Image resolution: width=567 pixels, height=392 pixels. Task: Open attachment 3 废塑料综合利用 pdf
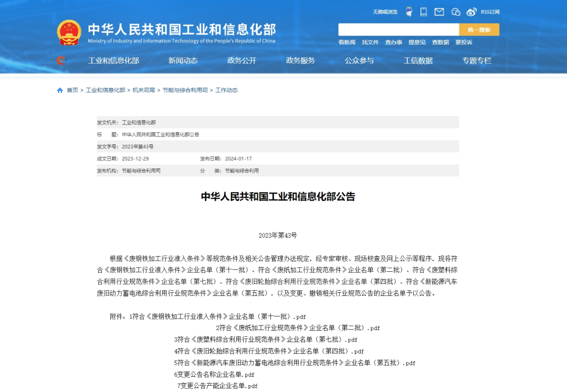click(x=266, y=340)
